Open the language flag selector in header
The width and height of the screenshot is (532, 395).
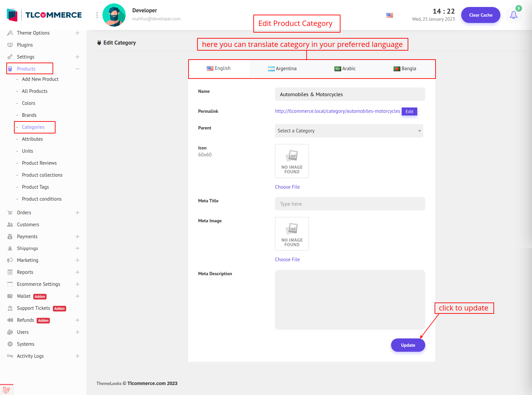click(x=389, y=15)
